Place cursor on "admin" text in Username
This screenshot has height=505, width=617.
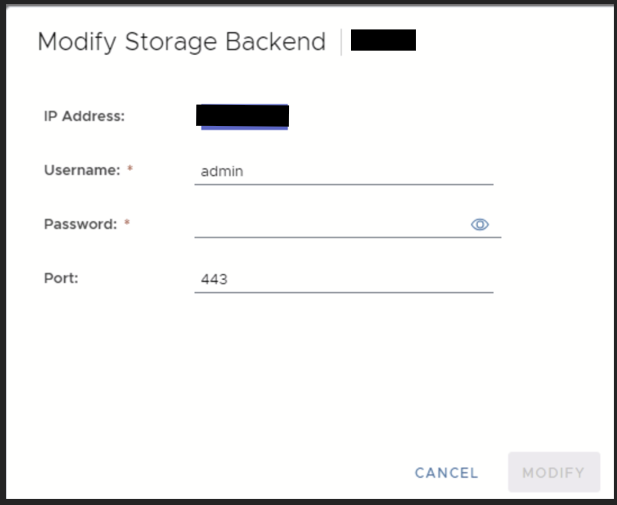(x=222, y=171)
